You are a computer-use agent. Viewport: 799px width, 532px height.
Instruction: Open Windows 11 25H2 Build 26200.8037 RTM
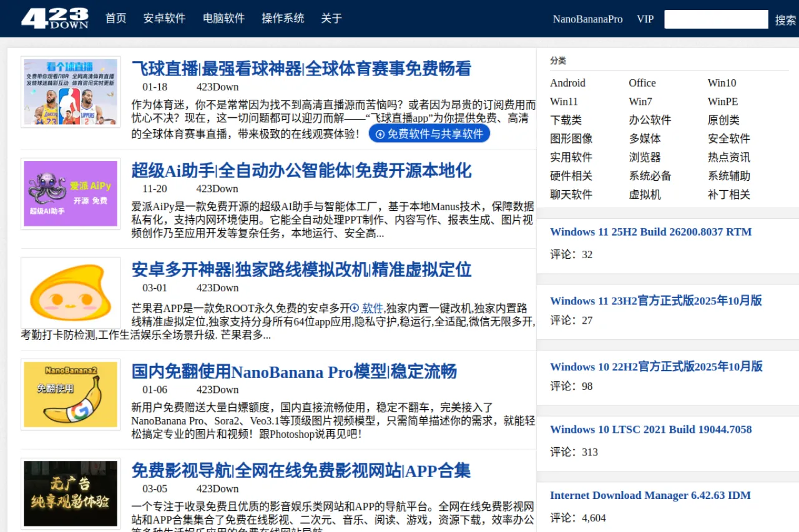click(650, 232)
